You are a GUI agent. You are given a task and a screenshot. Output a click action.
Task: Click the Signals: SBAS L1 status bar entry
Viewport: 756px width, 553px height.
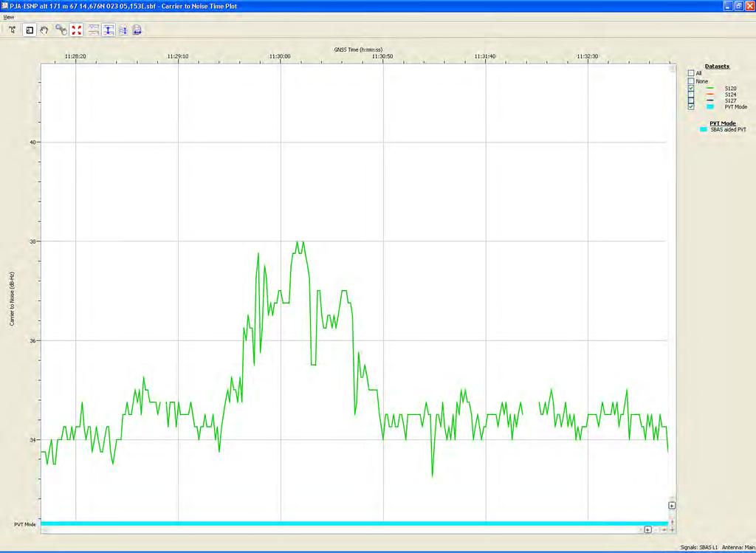[x=699, y=547]
